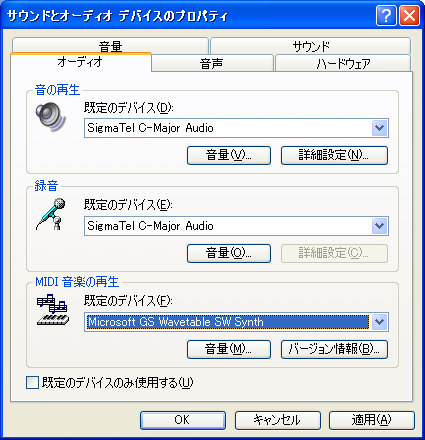Expand the recording default device dropdown
Screen dimensions: 425x440
point(380,226)
